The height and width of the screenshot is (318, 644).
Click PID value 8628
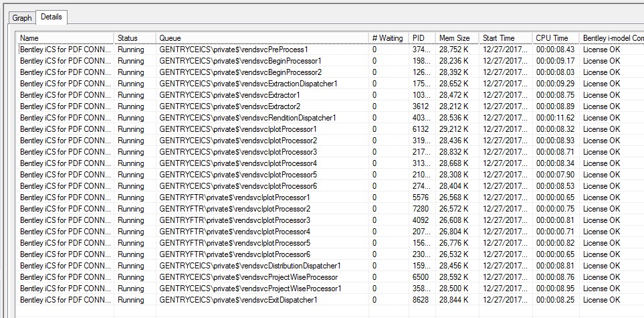point(421,300)
